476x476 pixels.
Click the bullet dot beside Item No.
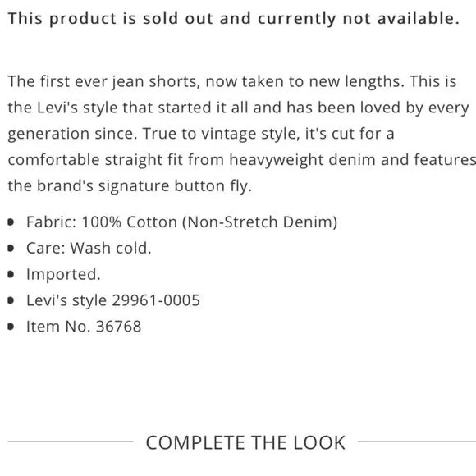point(11,327)
